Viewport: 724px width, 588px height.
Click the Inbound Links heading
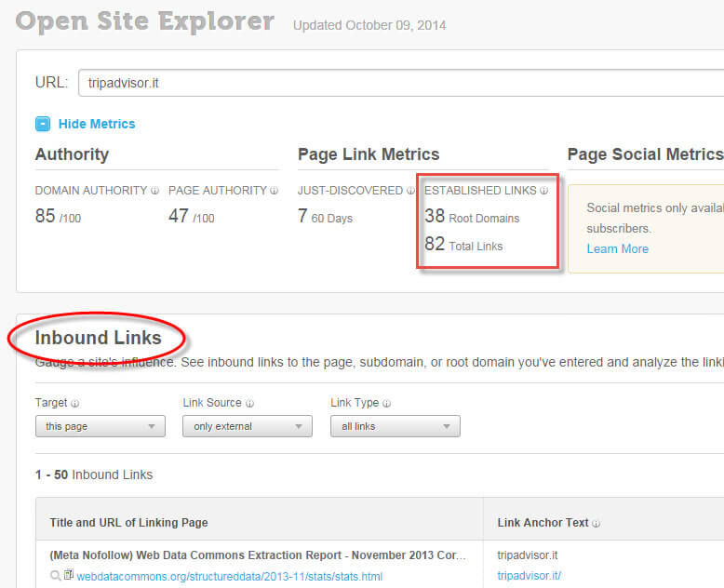[x=99, y=338]
